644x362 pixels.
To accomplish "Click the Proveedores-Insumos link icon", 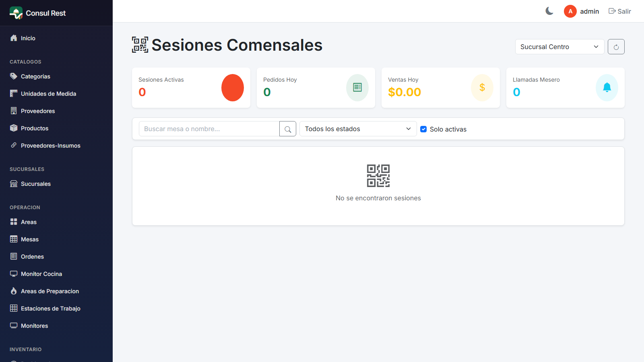I will pos(14,145).
